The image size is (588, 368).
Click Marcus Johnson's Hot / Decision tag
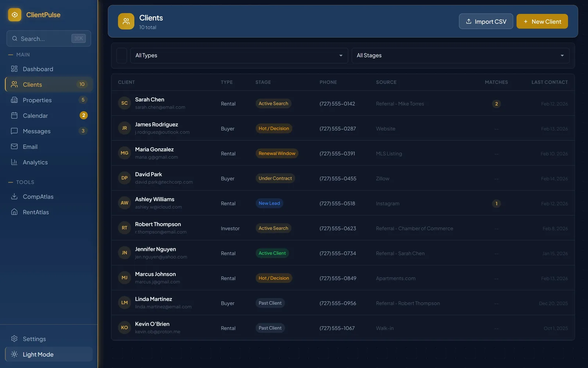(274, 278)
